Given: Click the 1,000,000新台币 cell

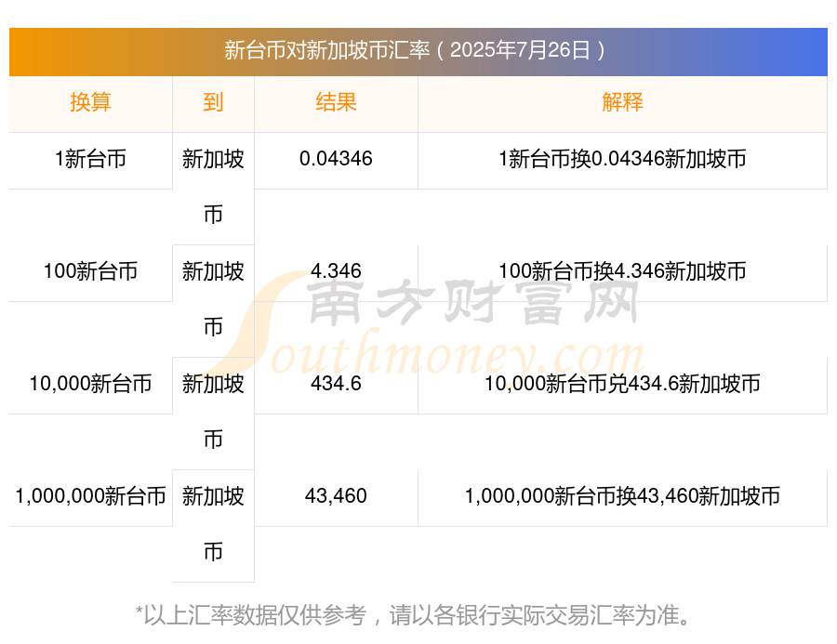Looking at the screenshot, I should pyautogui.click(x=90, y=496).
